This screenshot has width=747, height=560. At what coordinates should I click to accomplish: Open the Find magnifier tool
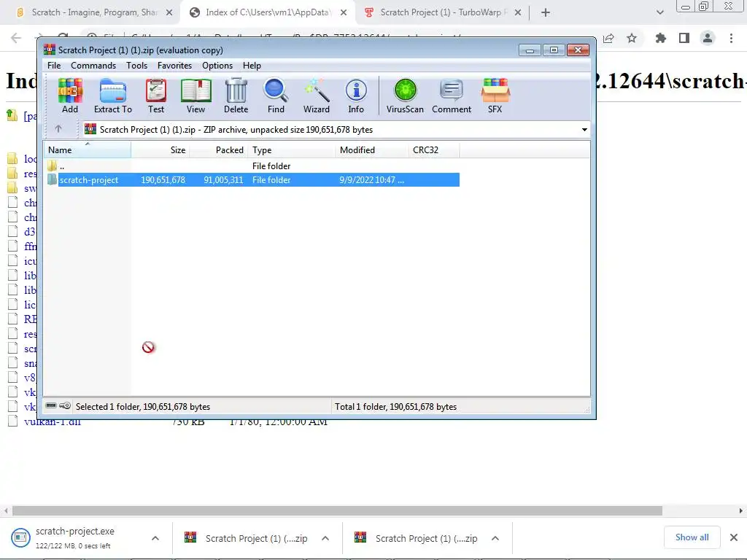[x=276, y=96]
